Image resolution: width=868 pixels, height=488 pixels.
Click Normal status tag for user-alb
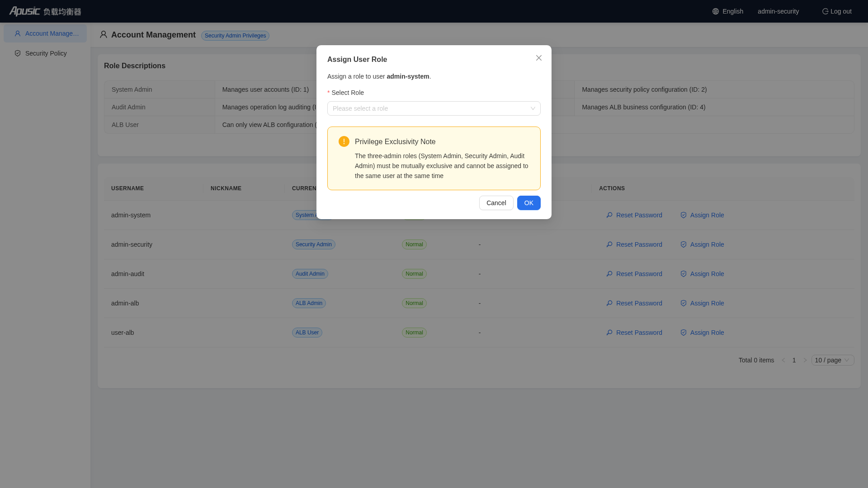(414, 333)
